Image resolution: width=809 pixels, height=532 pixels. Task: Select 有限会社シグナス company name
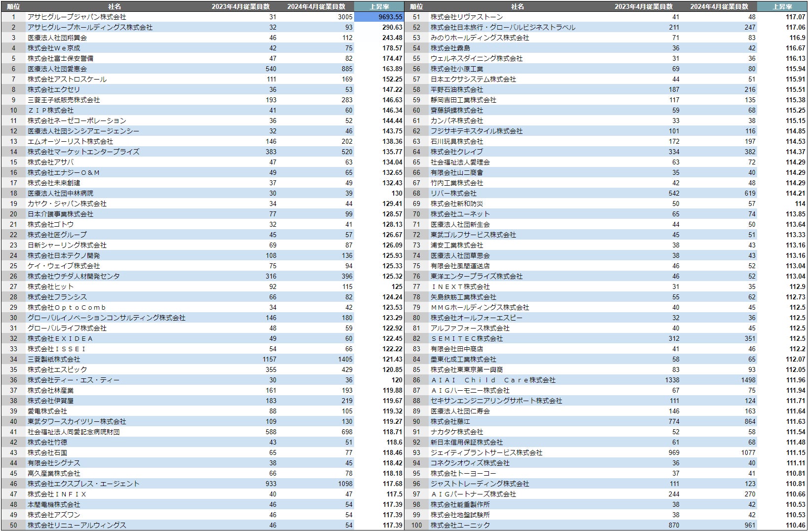54,463
